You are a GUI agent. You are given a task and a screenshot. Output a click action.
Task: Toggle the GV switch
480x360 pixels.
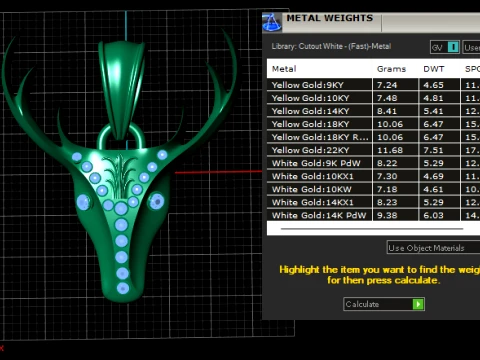(445, 47)
